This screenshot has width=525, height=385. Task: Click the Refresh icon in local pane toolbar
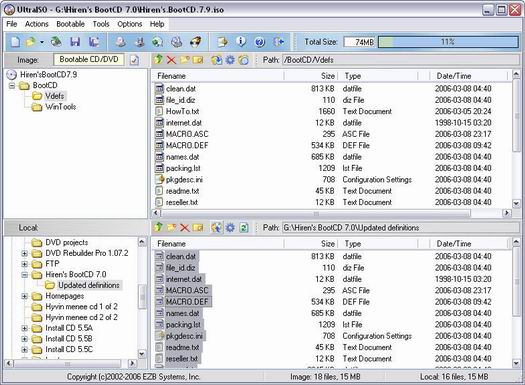tap(244, 228)
